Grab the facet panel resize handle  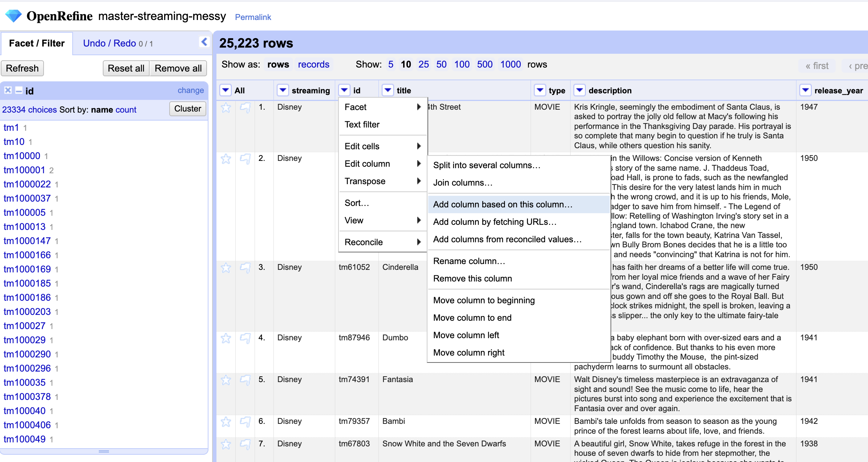click(x=104, y=451)
